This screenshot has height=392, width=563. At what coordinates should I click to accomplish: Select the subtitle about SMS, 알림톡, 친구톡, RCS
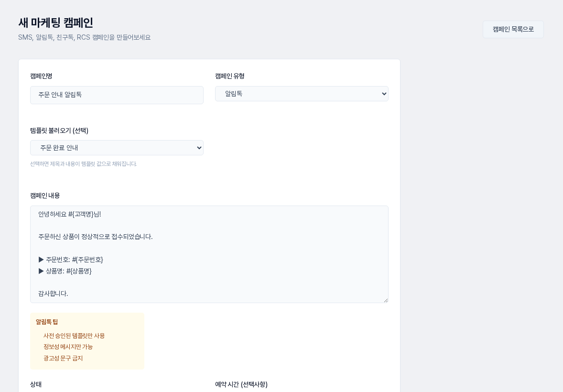[x=85, y=37]
